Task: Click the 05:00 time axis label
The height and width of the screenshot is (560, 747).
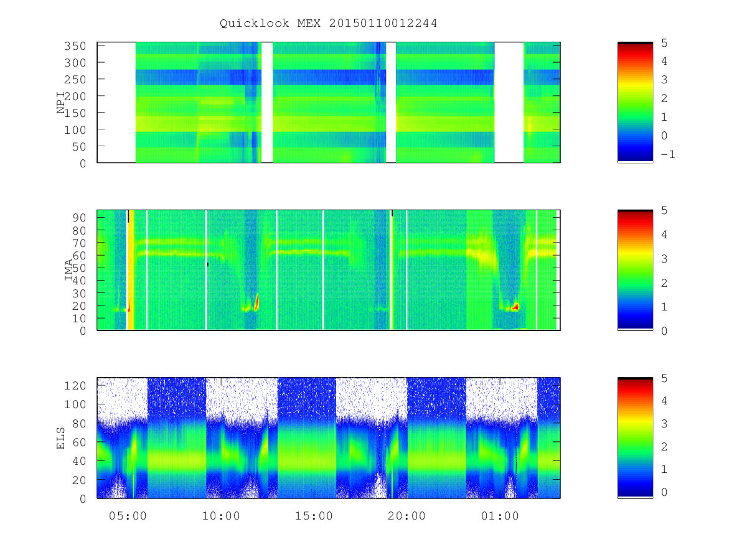Action: click(x=128, y=516)
